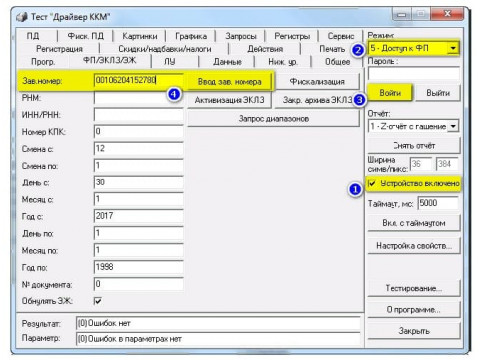This screenshot has height=360, width=480.
Task: Open the Прогр. tab
Action: coord(43,62)
